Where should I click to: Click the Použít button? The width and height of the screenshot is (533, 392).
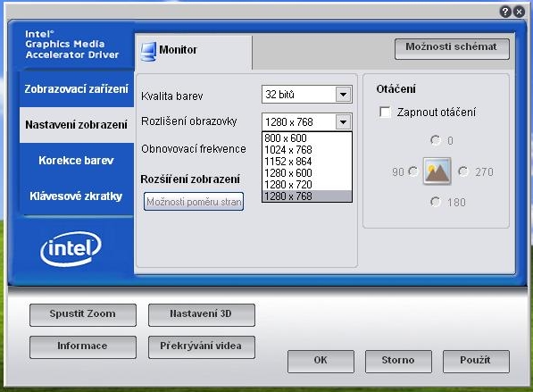(x=476, y=361)
